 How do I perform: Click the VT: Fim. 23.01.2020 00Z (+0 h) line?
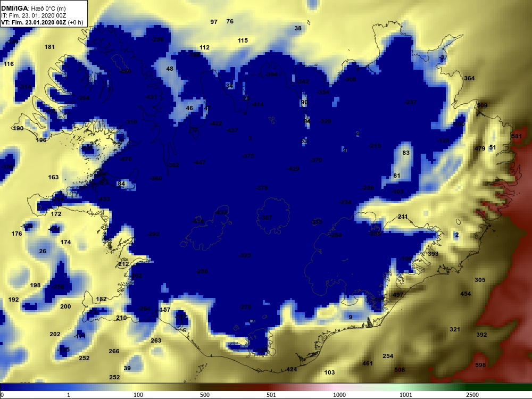pyautogui.click(x=42, y=22)
